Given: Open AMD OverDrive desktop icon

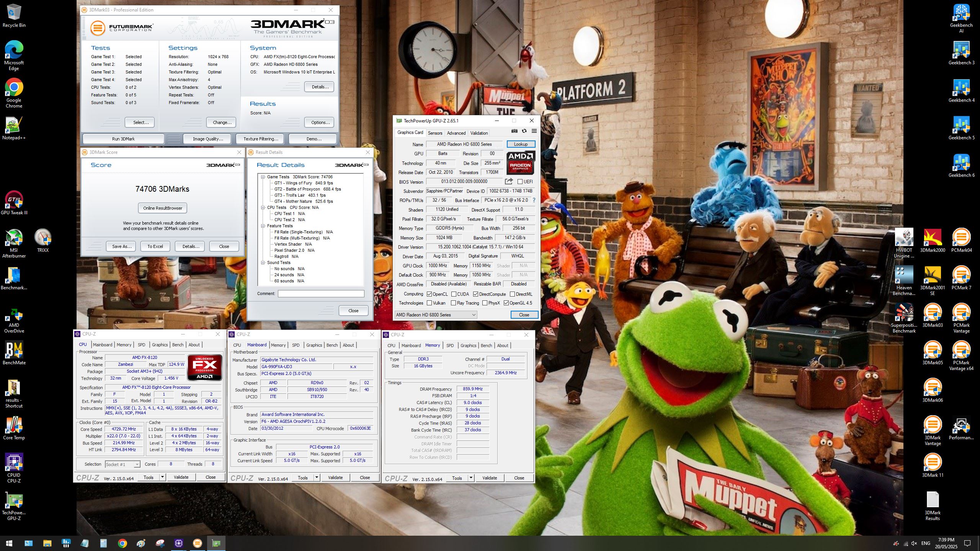Looking at the screenshot, I should click(14, 321).
